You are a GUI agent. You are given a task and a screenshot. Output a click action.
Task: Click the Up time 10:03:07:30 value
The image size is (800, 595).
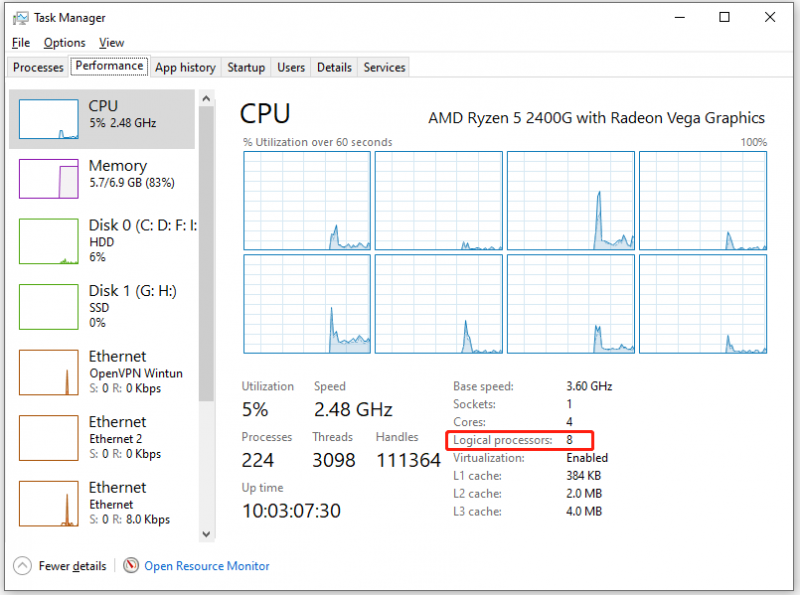[291, 511]
